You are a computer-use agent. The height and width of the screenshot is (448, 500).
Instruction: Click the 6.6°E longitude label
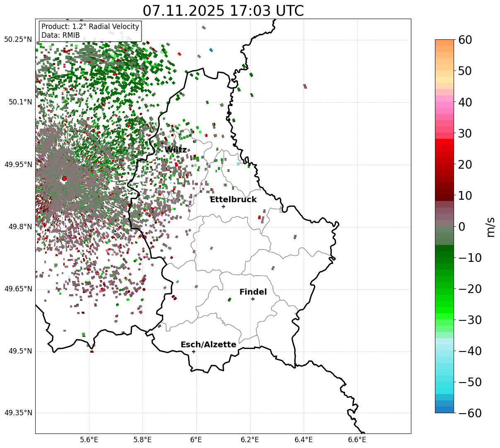click(357, 440)
